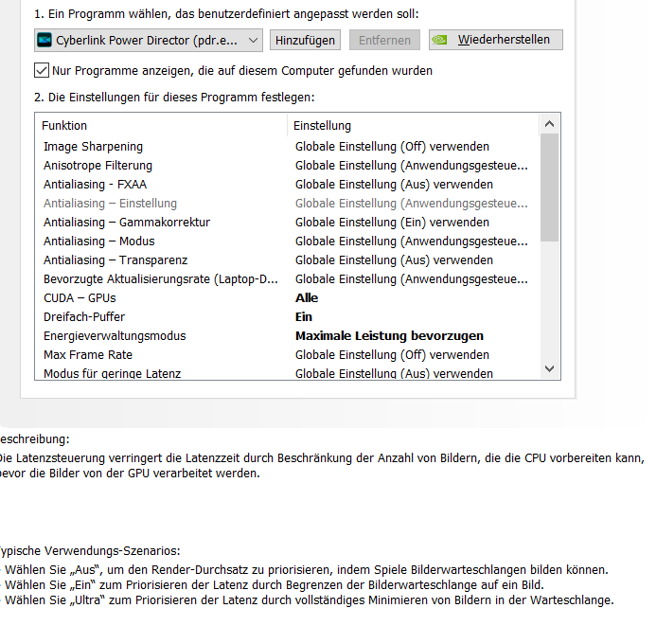Select the Anisotrope Filterung row

pyautogui.click(x=288, y=166)
